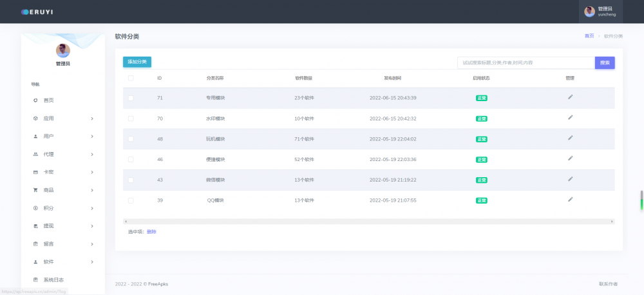Click the edit pencil for 专用模块 row
644x295 pixels.
570,97
